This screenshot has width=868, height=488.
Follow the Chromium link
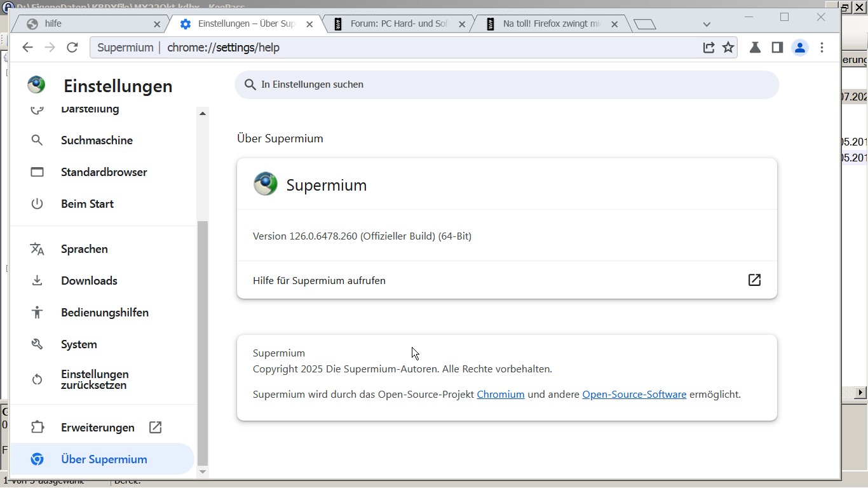click(501, 395)
